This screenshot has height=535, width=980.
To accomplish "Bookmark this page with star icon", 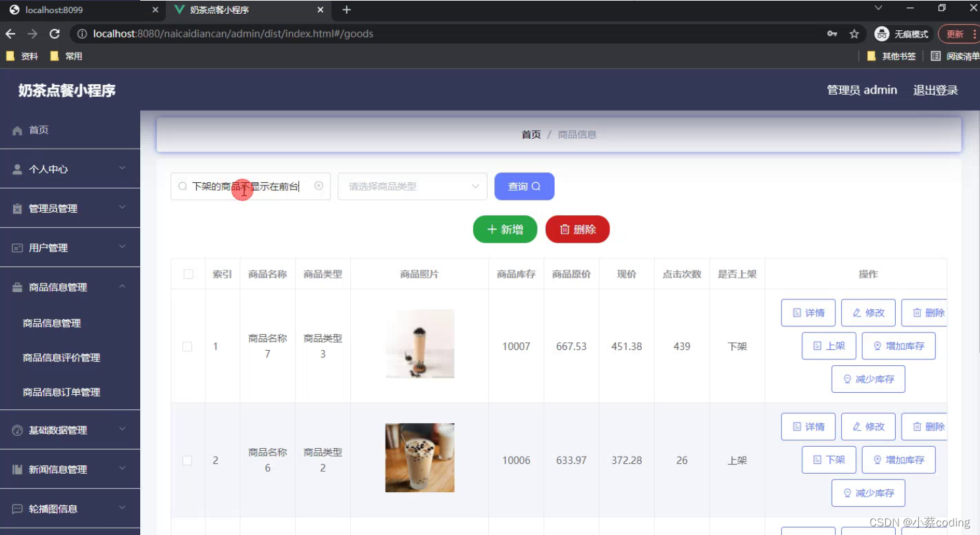I will 854,34.
